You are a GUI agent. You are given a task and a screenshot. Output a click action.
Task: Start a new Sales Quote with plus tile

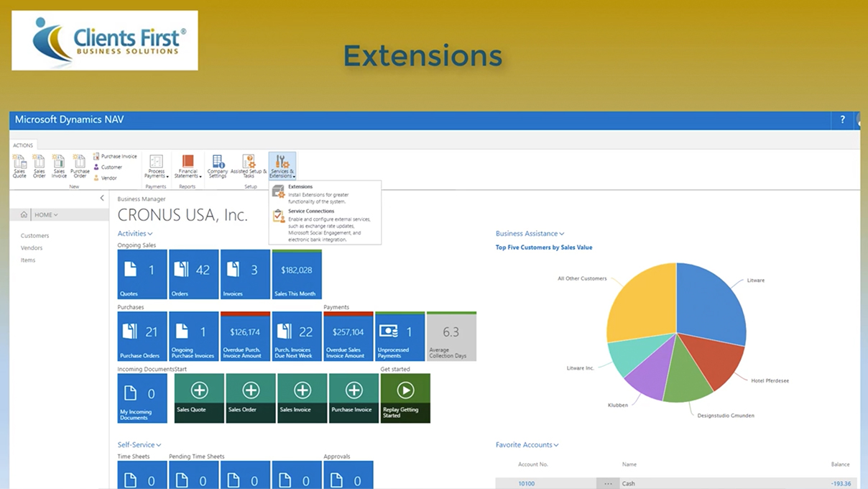(199, 398)
